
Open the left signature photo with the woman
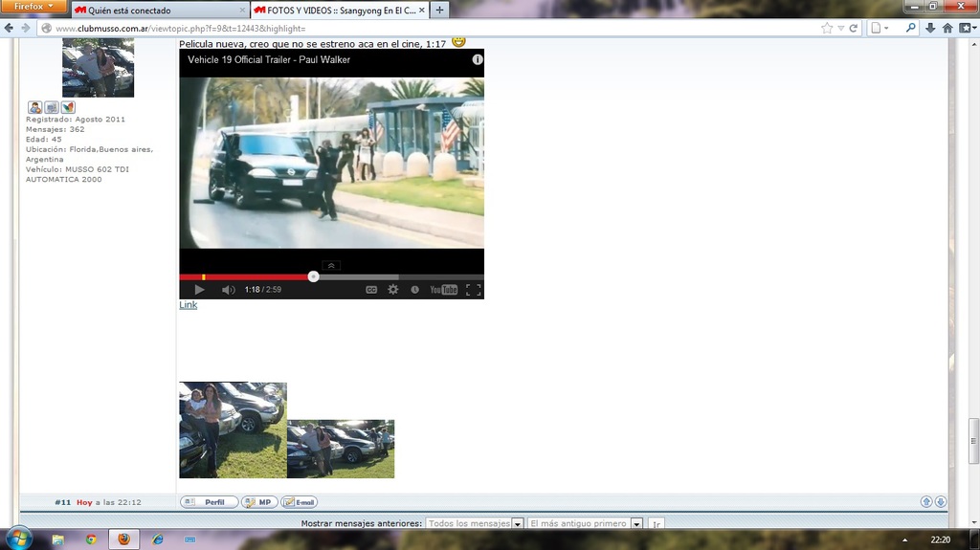tap(234, 430)
